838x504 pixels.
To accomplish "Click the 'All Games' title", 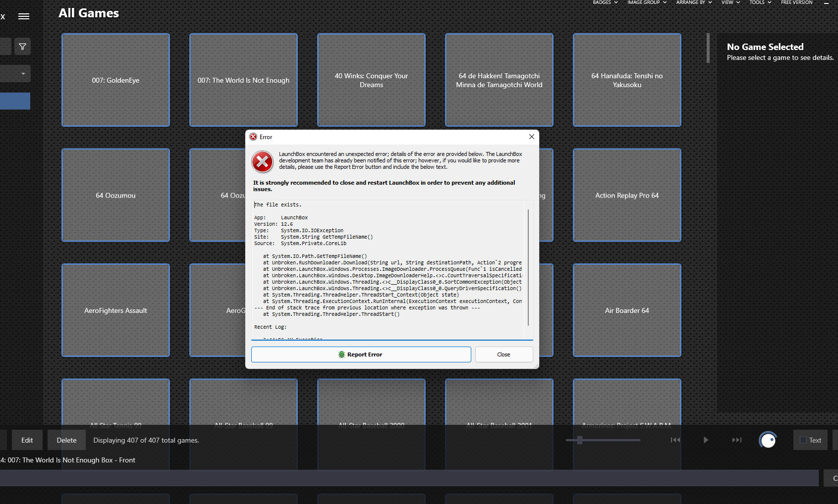I will point(89,13).
